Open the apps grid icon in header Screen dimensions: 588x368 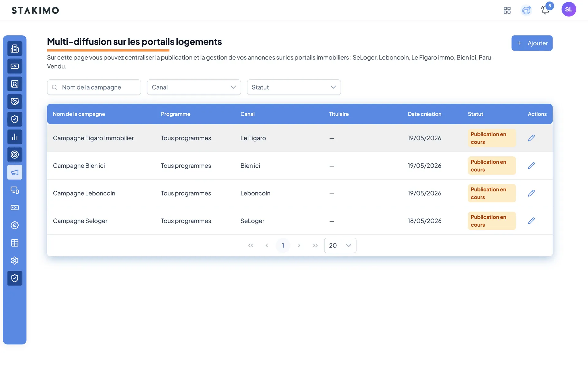[x=507, y=10]
